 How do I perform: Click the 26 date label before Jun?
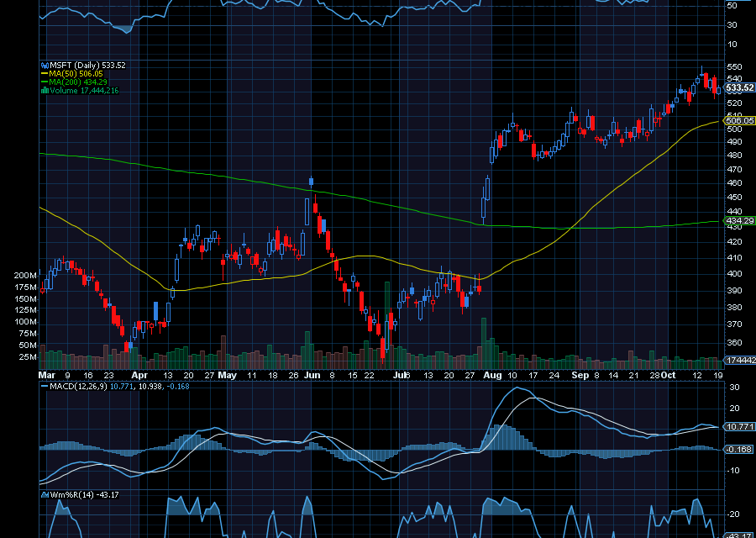click(x=294, y=376)
